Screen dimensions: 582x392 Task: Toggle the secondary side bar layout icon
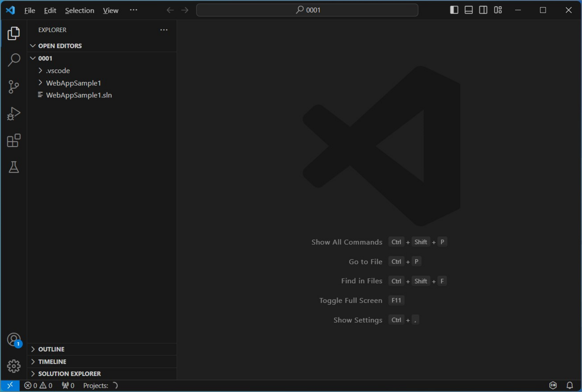click(484, 10)
